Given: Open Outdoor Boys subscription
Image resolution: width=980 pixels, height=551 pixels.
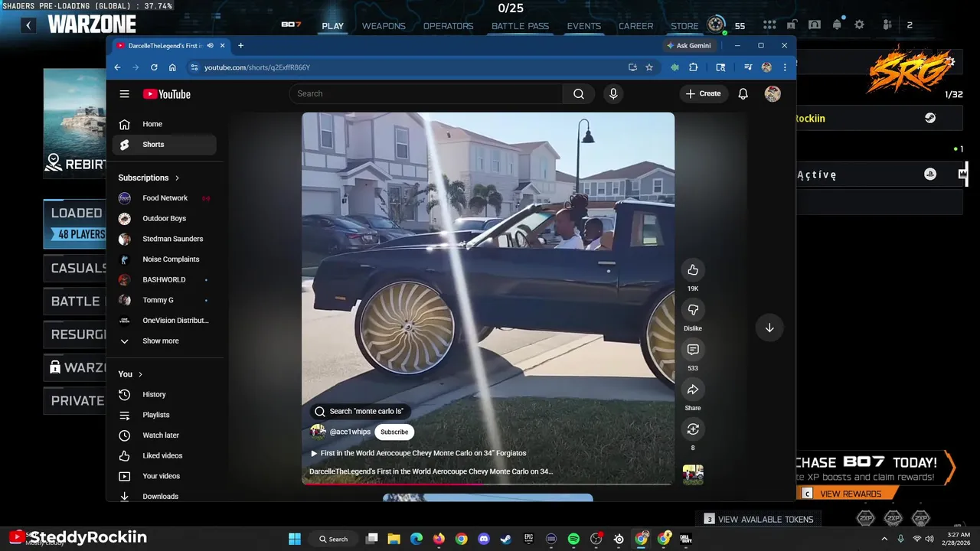Looking at the screenshot, I should point(164,218).
